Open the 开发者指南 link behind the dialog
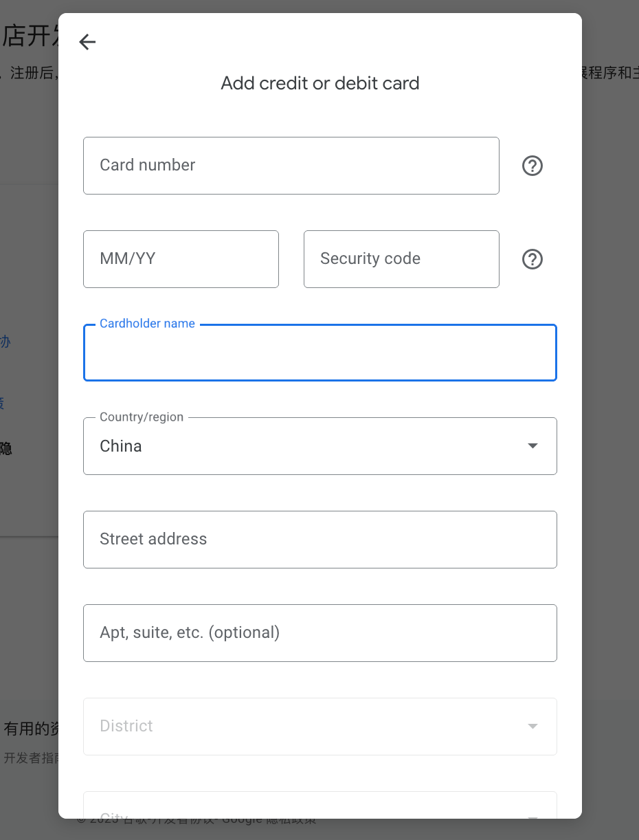The width and height of the screenshot is (639, 840). (30, 758)
